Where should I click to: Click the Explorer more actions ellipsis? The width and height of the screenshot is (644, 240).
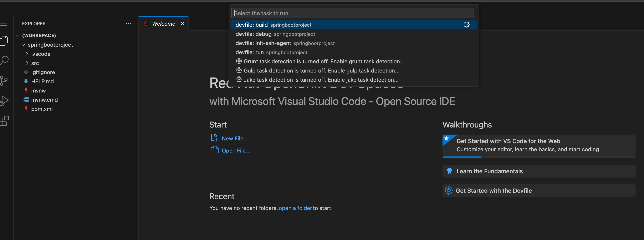click(x=128, y=24)
